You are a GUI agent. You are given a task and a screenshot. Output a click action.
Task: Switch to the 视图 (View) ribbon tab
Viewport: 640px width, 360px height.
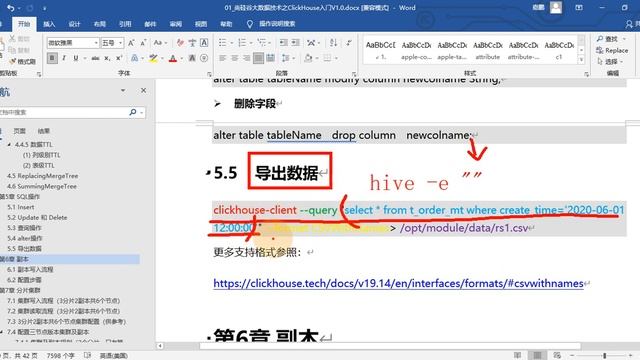tap(201, 24)
